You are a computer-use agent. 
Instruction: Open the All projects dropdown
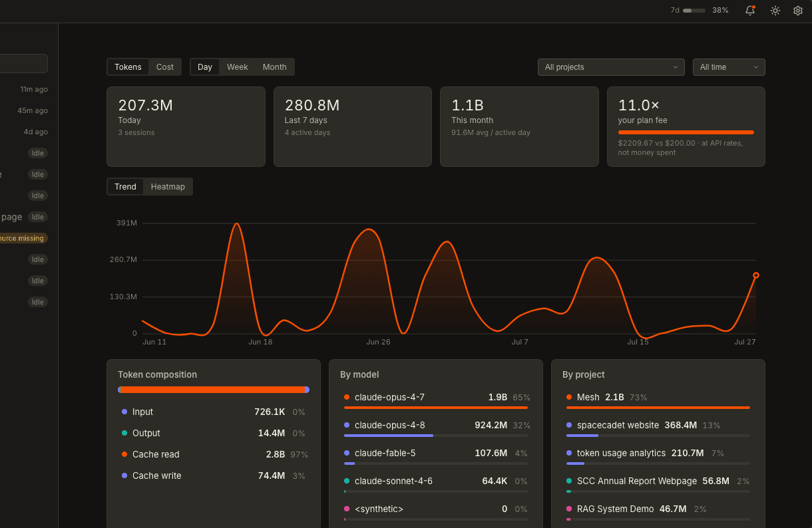click(611, 67)
